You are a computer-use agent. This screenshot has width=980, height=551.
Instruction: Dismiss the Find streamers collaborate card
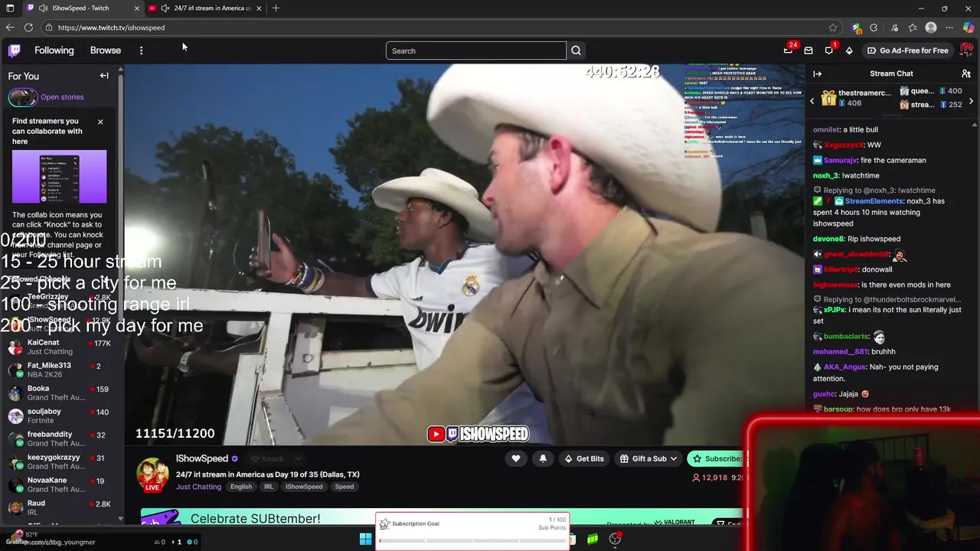100,122
